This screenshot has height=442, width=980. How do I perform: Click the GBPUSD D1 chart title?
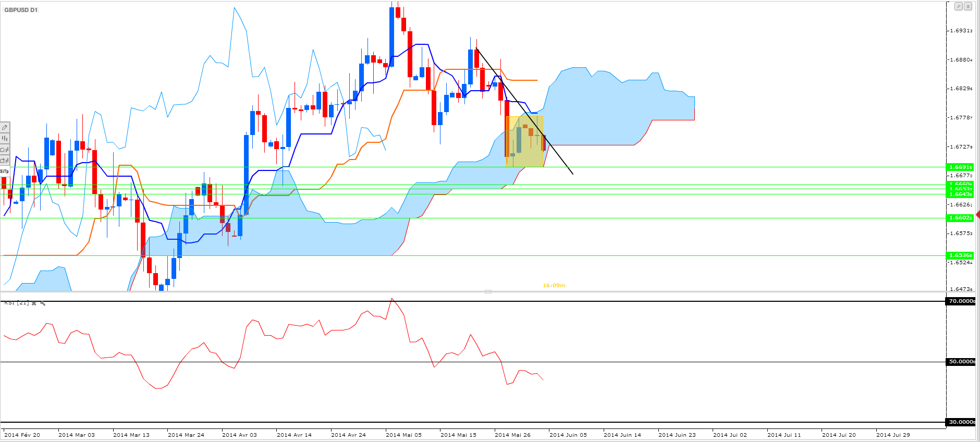pyautogui.click(x=21, y=10)
